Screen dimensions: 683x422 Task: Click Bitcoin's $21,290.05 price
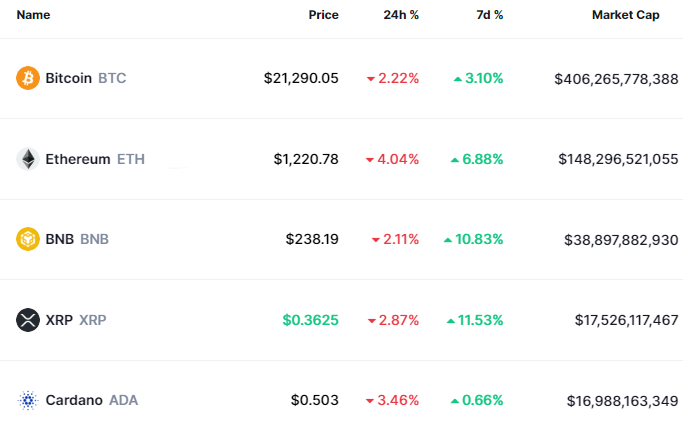point(301,78)
